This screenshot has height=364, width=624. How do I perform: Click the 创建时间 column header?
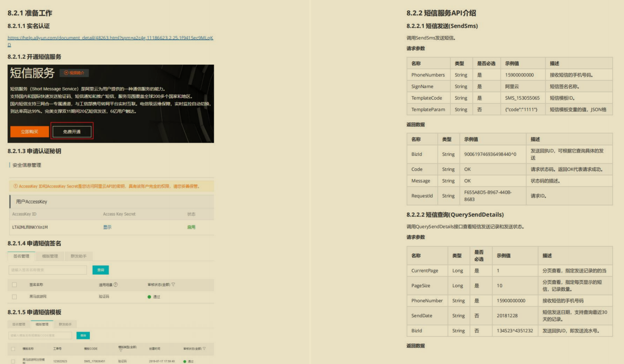click(x=154, y=349)
